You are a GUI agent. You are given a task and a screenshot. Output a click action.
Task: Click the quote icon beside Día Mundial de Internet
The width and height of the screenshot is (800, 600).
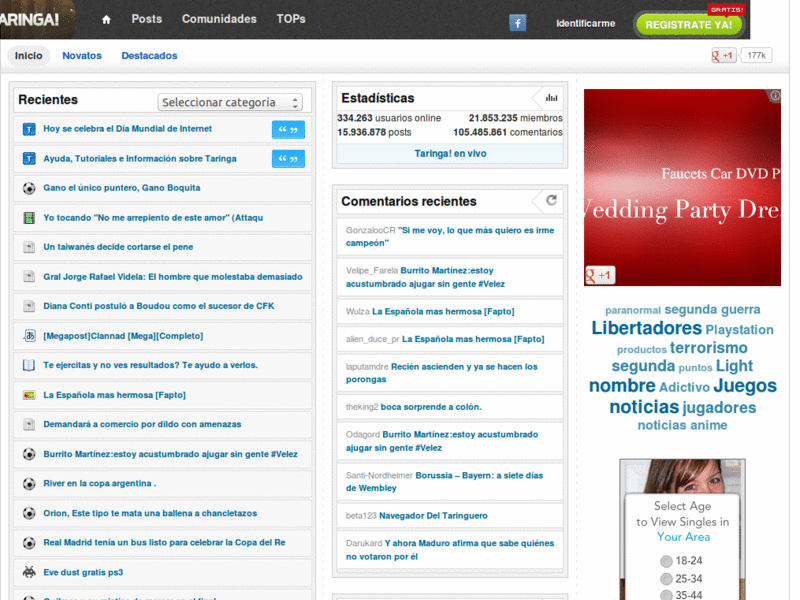click(288, 130)
